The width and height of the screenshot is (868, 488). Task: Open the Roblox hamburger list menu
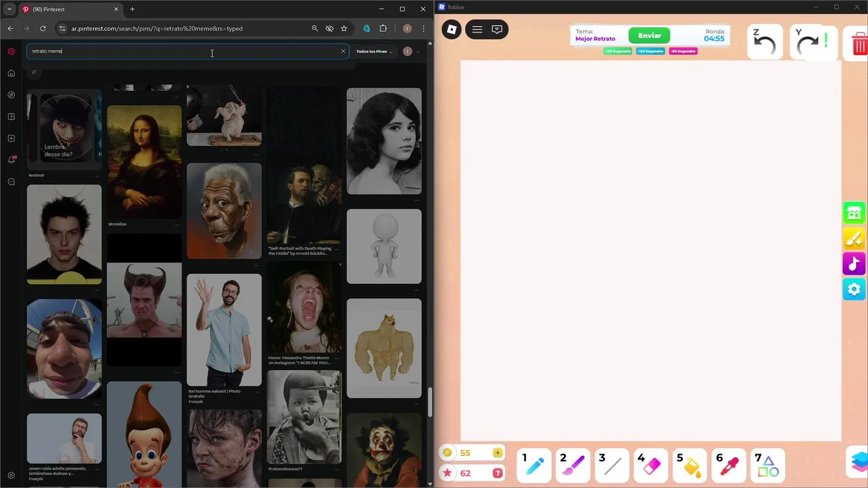[477, 29]
